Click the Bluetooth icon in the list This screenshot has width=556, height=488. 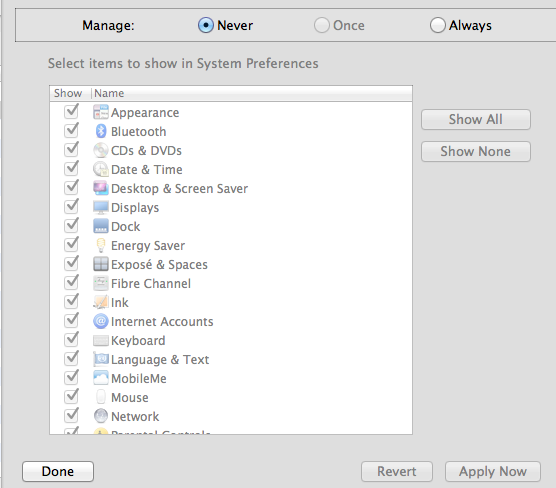point(101,131)
